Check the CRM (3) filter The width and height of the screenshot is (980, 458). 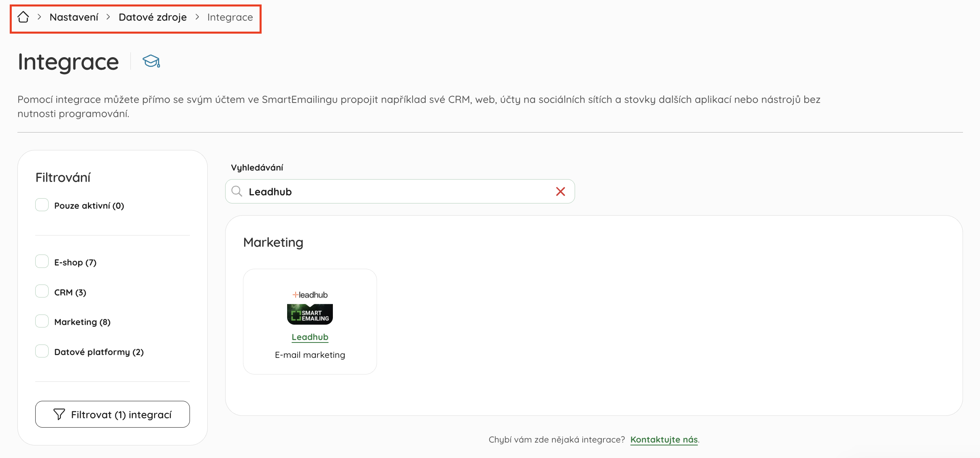[42, 291]
